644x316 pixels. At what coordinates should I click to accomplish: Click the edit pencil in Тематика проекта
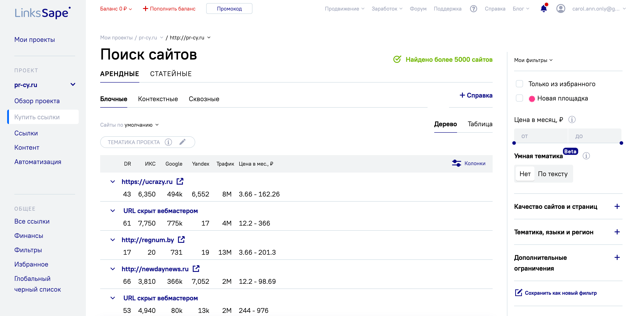[182, 142]
